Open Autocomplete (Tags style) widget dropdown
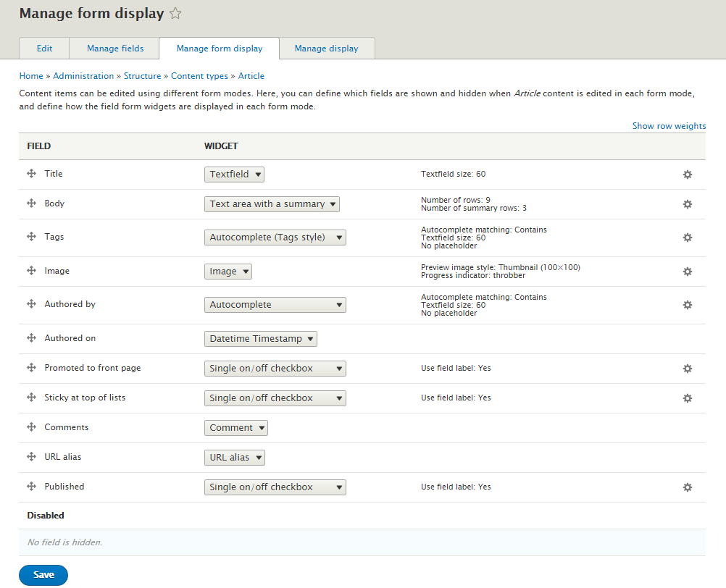 [x=275, y=238]
